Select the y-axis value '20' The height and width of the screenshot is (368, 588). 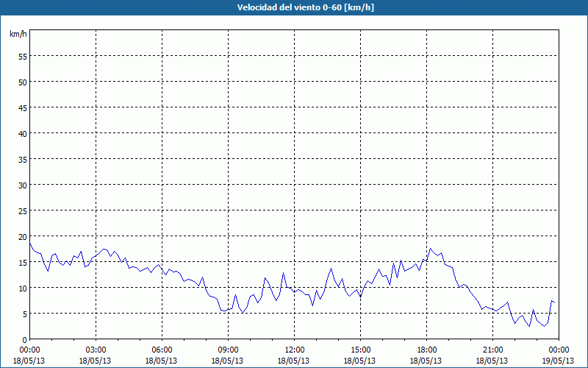tap(23, 236)
